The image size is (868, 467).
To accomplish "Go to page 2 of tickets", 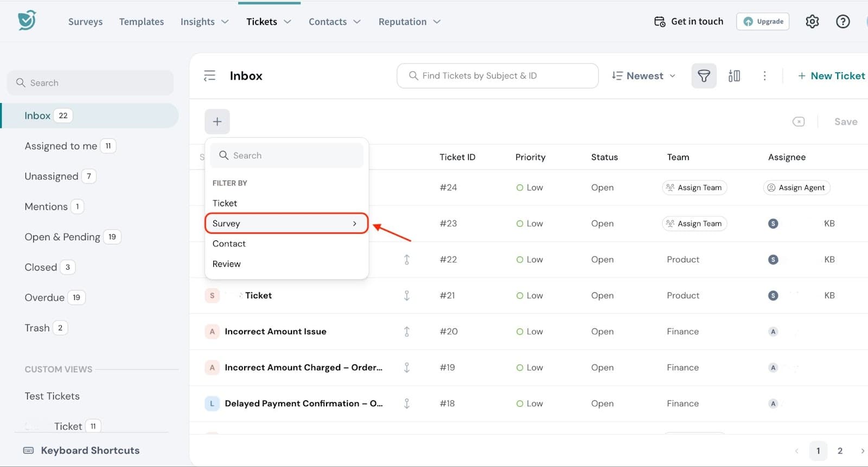I will (x=840, y=451).
